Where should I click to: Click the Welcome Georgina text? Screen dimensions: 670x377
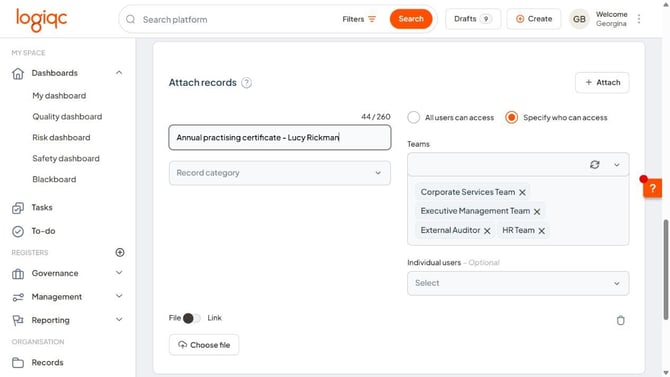611,19
